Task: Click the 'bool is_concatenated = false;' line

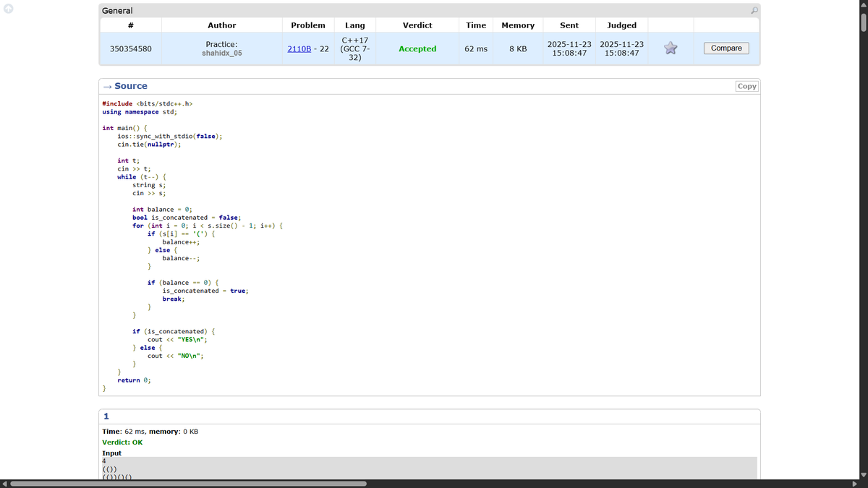Action: point(187,218)
